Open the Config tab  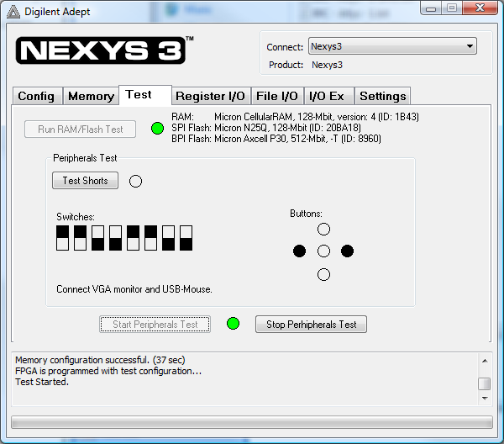pyautogui.click(x=37, y=96)
